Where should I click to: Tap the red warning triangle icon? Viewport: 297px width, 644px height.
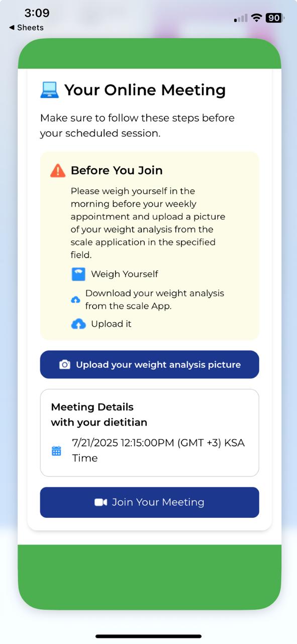tap(58, 171)
